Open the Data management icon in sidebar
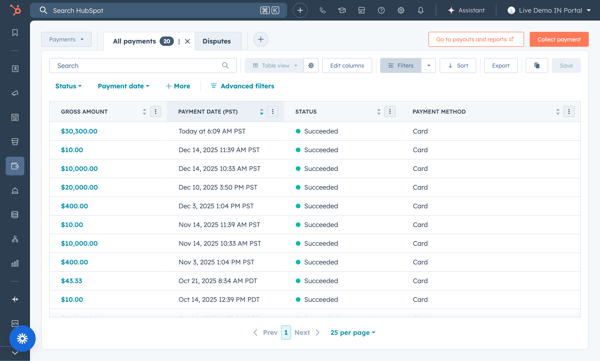600x361 pixels. [x=15, y=214]
